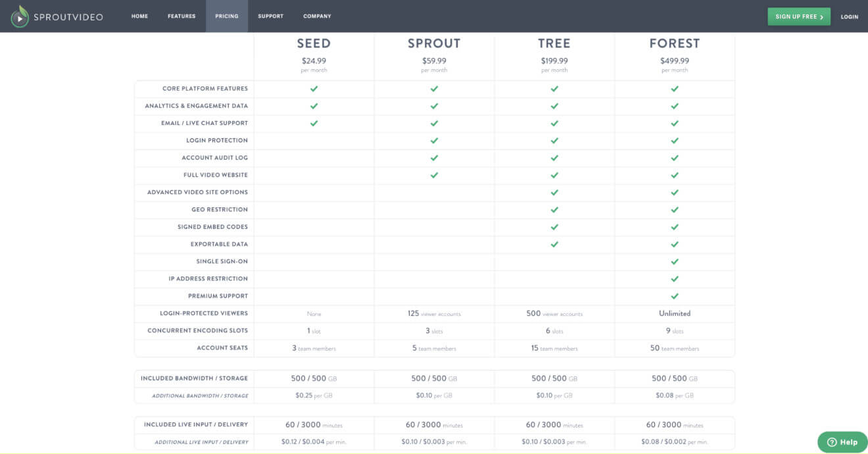The image size is (868, 454).
Task: Click the $0.08 / $0.002 per min. cell
Action: [675, 442]
